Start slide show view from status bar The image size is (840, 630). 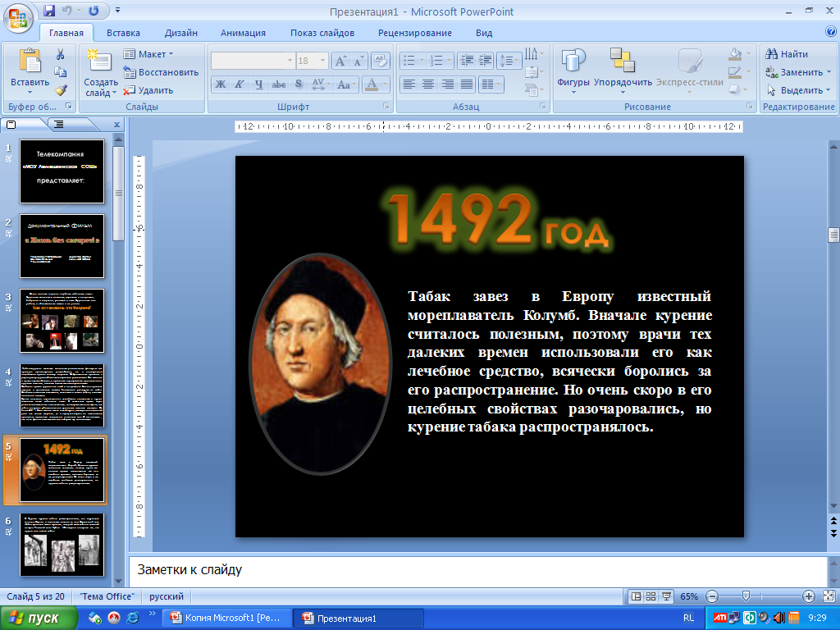click(x=666, y=596)
